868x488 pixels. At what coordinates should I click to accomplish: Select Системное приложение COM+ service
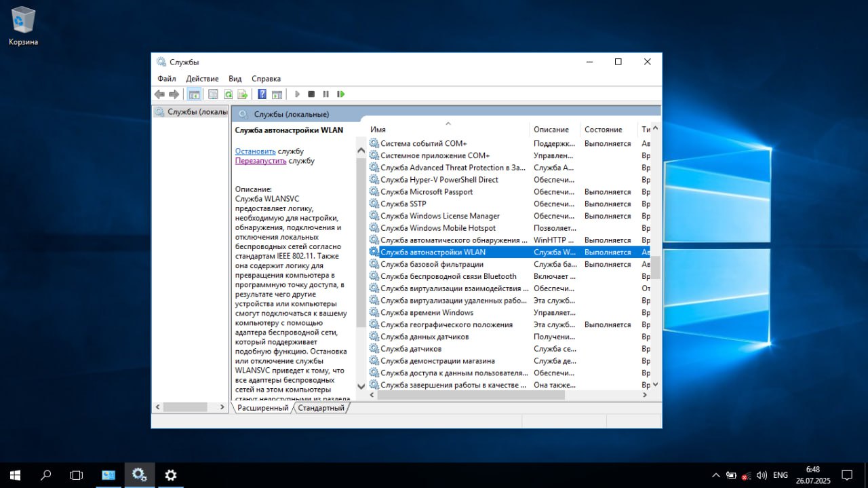point(509,155)
